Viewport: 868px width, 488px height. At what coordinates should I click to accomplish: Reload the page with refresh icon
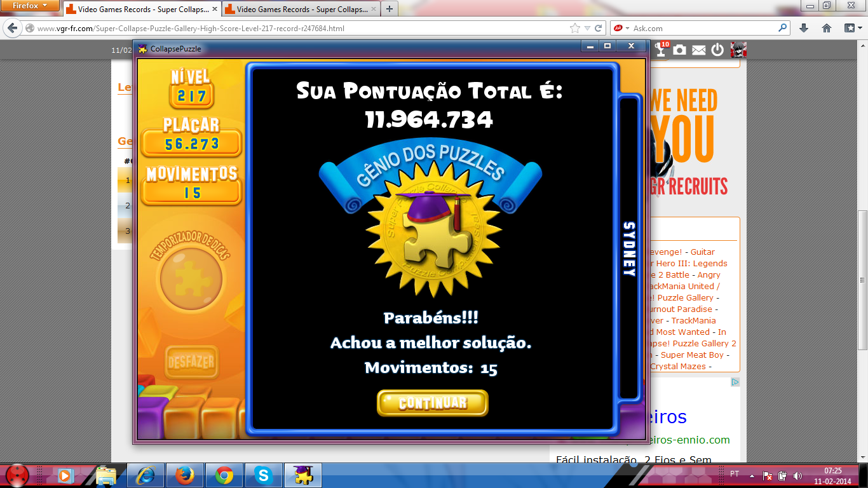point(598,28)
